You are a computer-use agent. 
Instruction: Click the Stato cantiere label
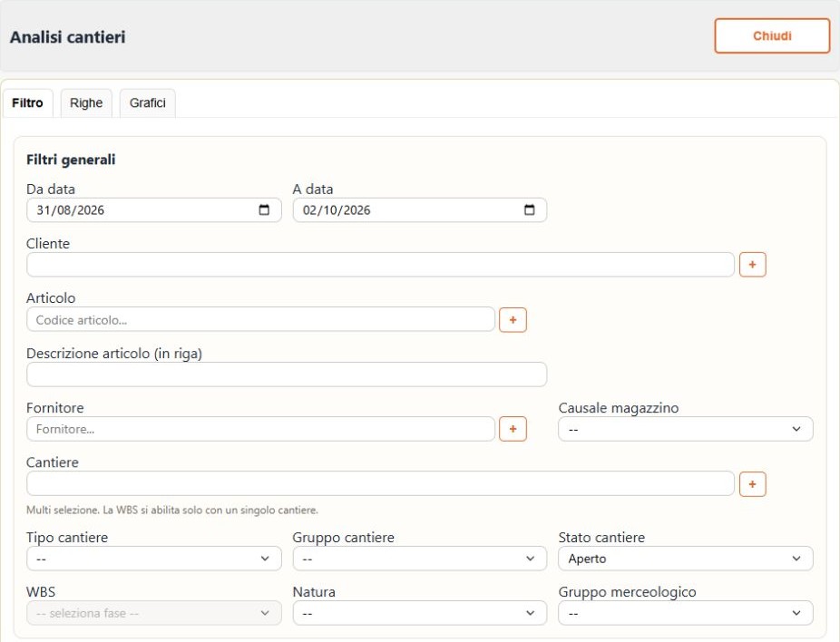(x=601, y=538)
